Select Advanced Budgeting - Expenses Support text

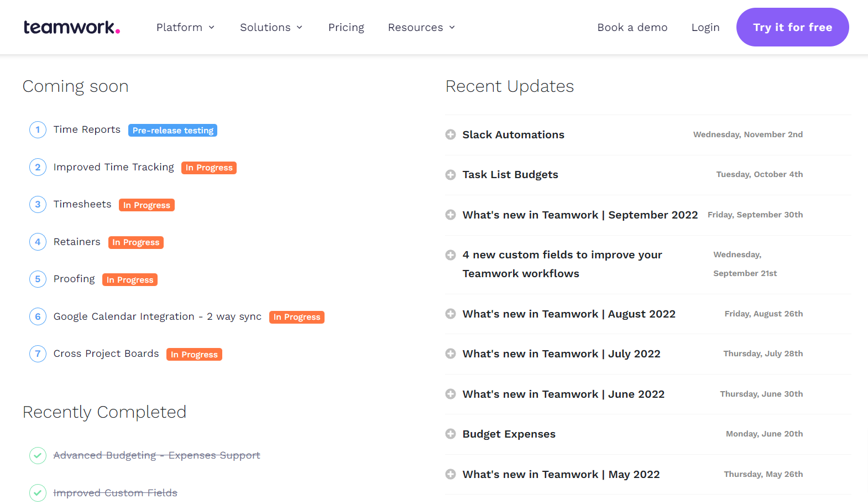click(x=156, y=455)
